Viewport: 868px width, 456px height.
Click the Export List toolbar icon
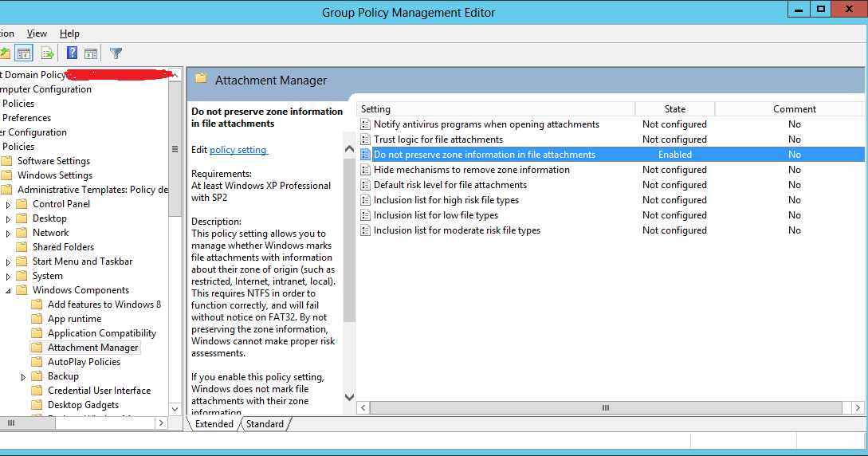click(48, 53)
